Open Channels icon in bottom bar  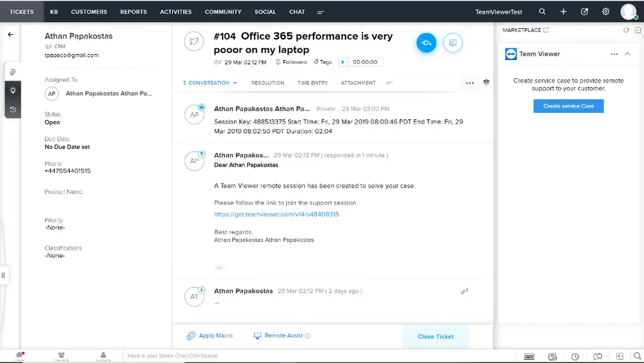61,356
